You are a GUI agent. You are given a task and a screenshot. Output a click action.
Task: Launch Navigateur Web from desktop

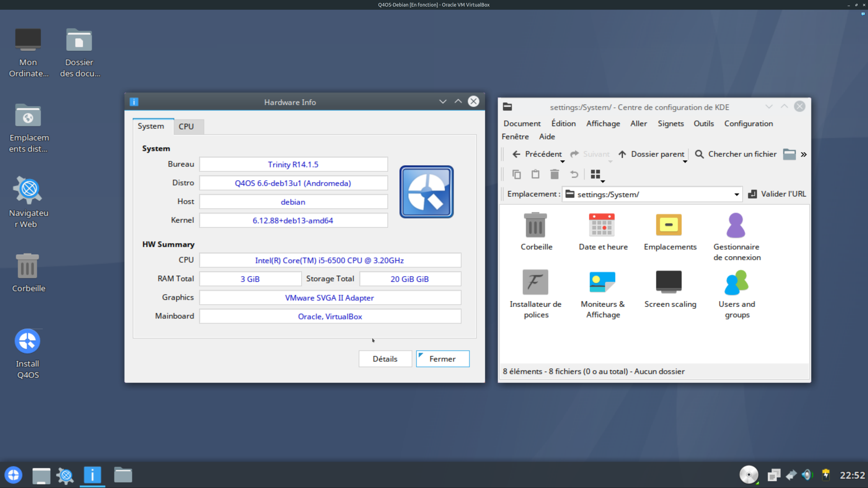[x=29, y=202]
